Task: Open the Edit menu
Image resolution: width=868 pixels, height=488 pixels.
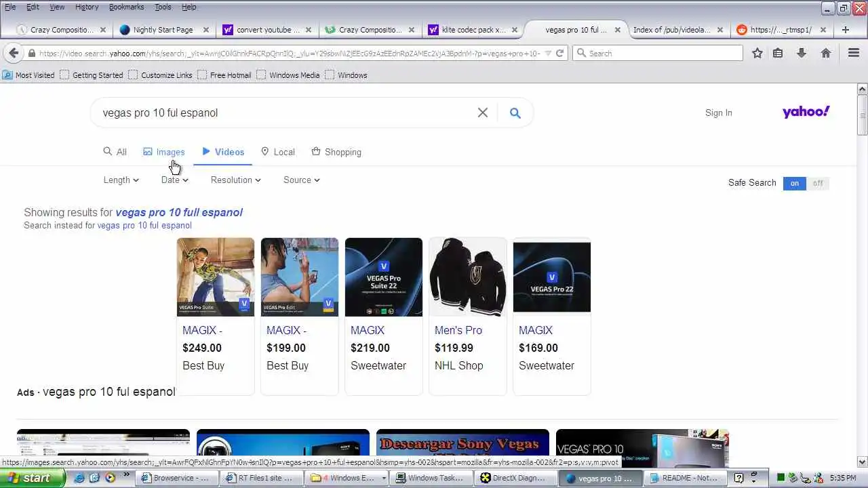Action: (x=33, y=7)
